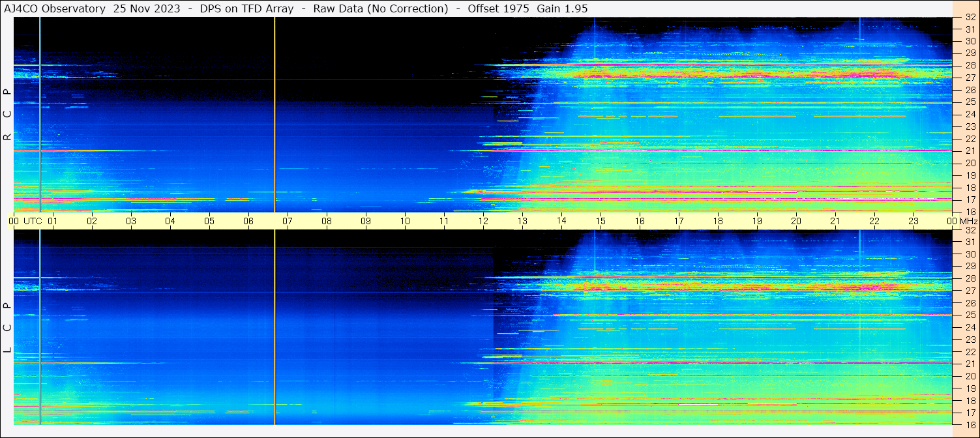This screenshot has height=438, width=980.
Task: Select hour "09" on the time axis
Action: 366,221
